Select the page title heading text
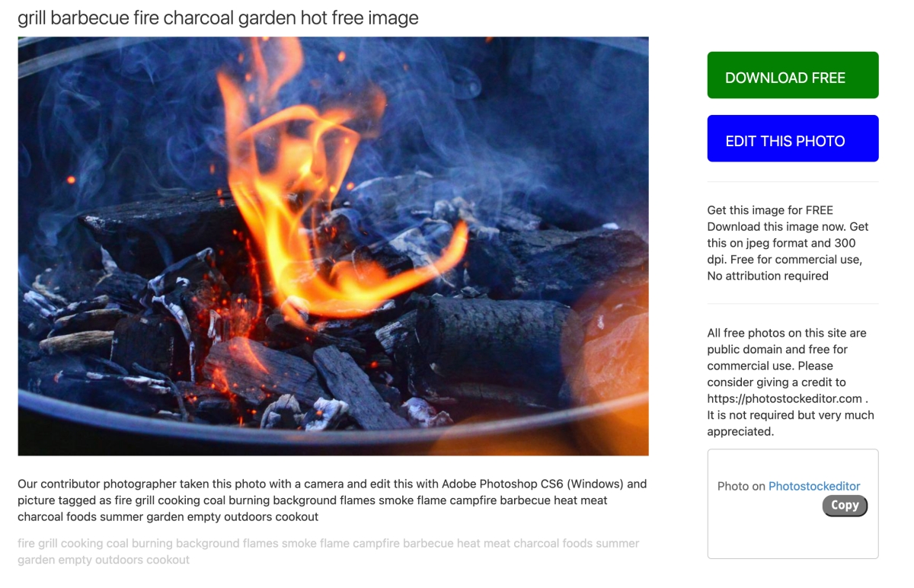Screen dimensions: 914x588 tap(218, 18)
